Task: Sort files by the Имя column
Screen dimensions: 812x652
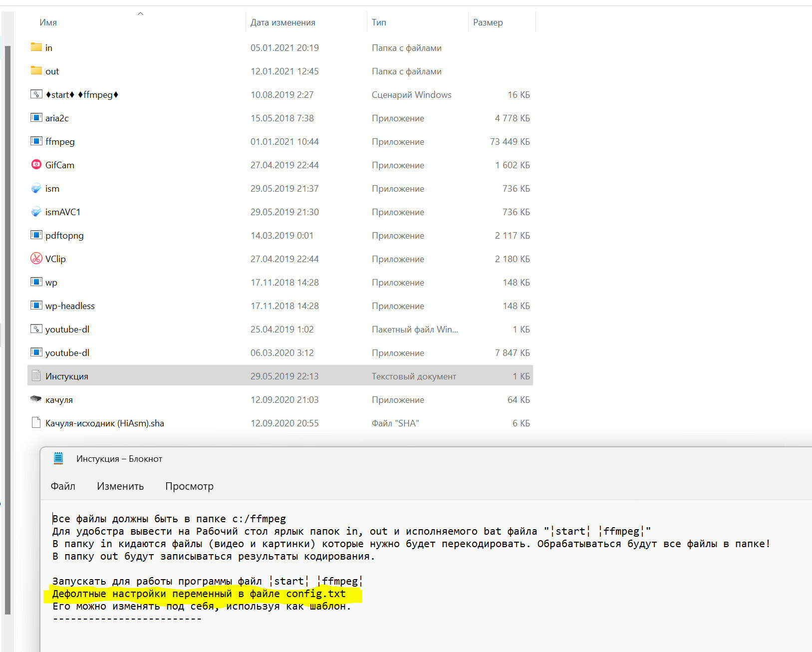Action: click(48, 22)
